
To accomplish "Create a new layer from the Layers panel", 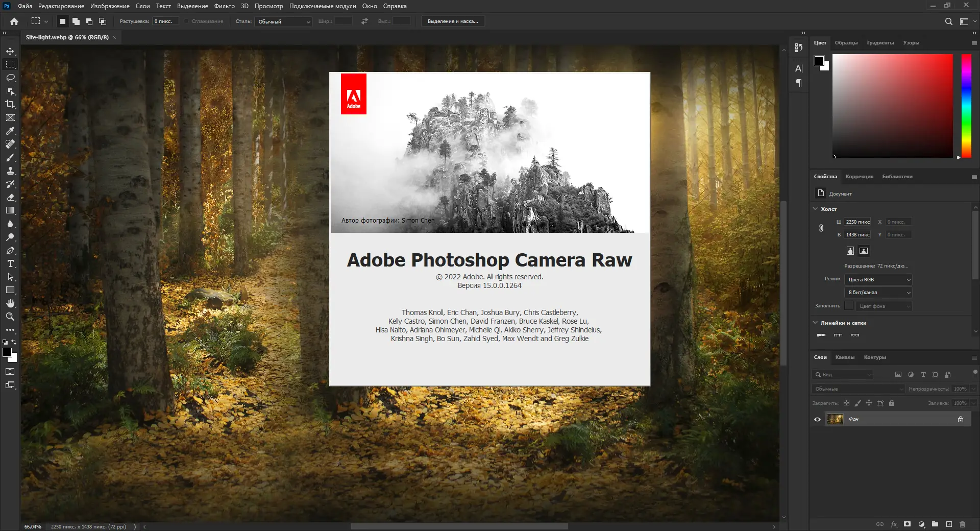I will 949,524.
